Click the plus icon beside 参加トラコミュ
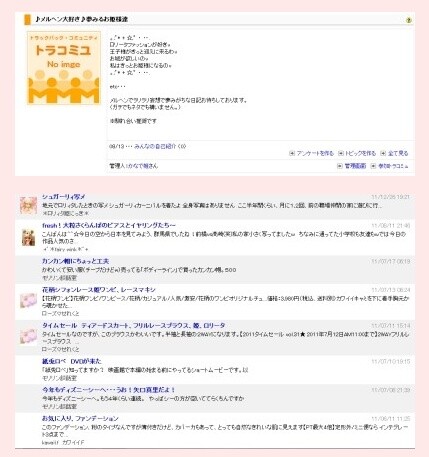Viewport: 429px width, 457px height. (373, 166)
